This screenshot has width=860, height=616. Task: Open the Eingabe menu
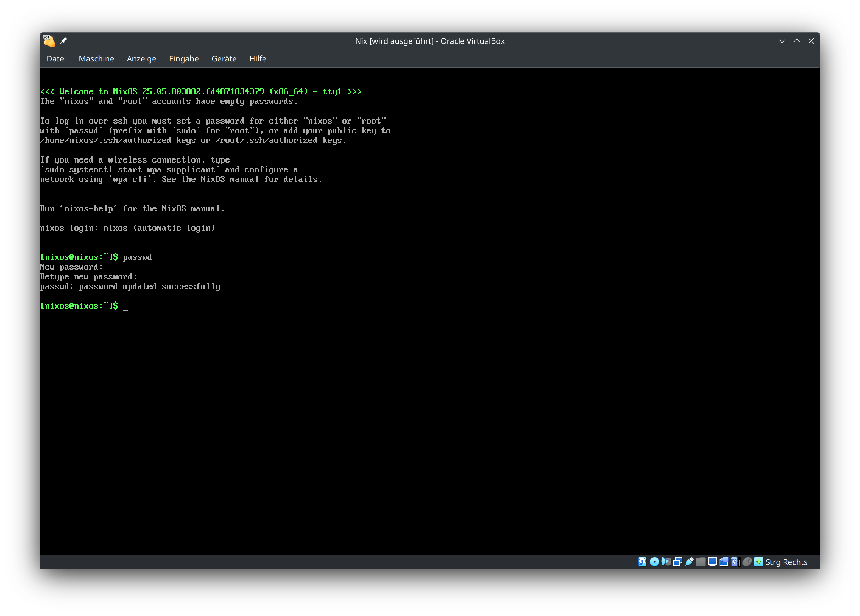184,59
